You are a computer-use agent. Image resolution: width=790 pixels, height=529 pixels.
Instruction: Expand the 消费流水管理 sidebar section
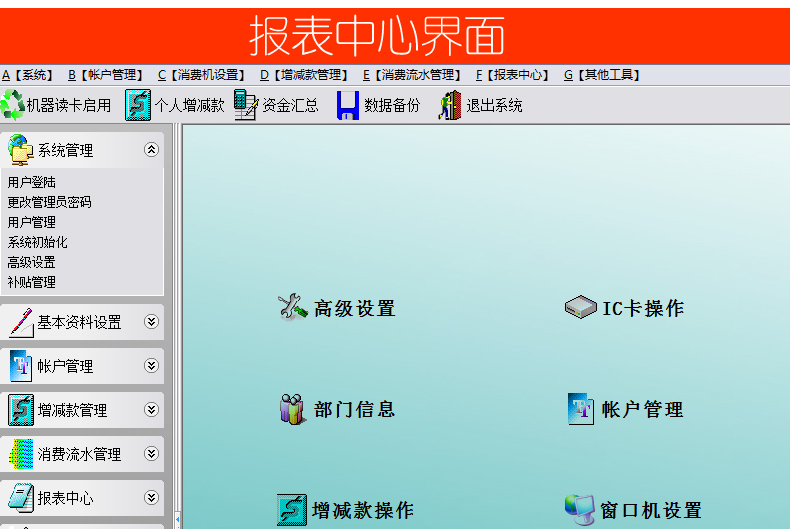click(151, 454)
